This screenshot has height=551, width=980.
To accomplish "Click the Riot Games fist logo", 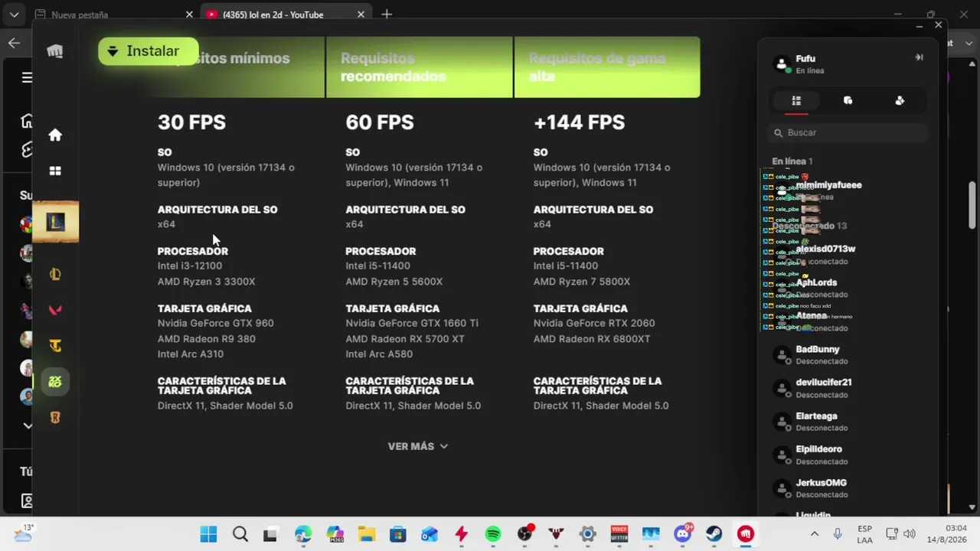I will pos(55,51).
